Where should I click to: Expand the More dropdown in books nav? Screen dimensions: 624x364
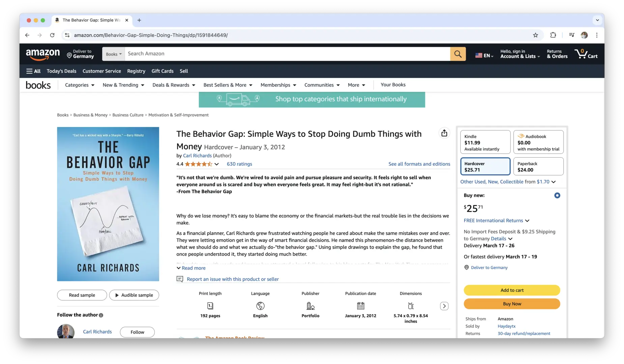(357, 85)
